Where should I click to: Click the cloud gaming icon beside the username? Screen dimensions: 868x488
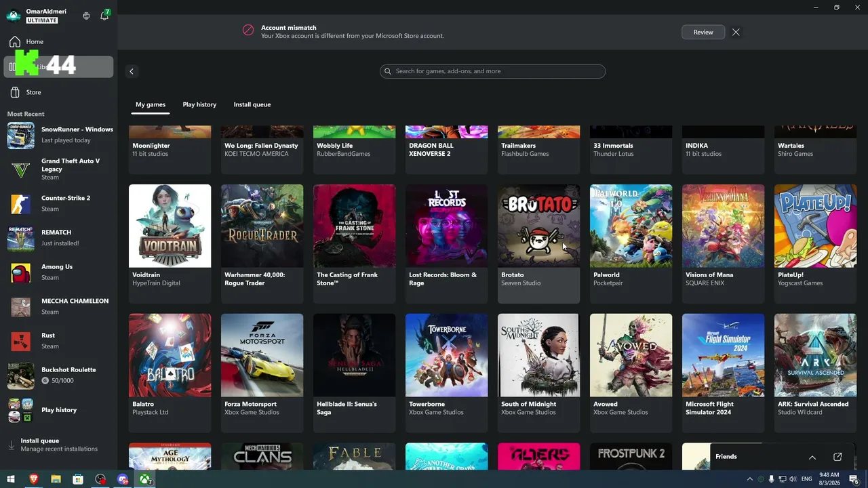coord(86,16)
